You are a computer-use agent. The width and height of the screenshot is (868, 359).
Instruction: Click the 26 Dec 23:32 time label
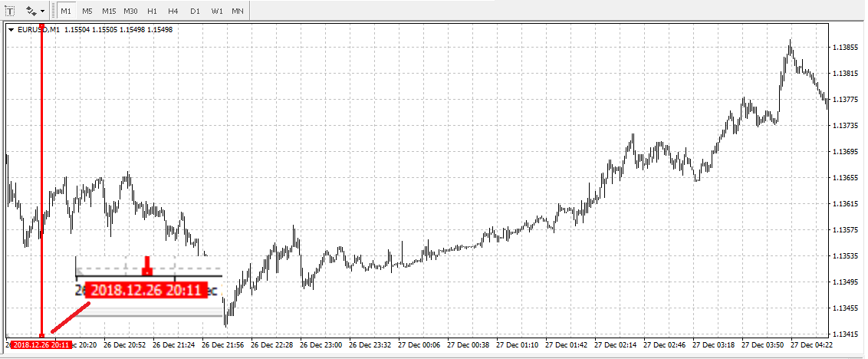click(371, 344)
